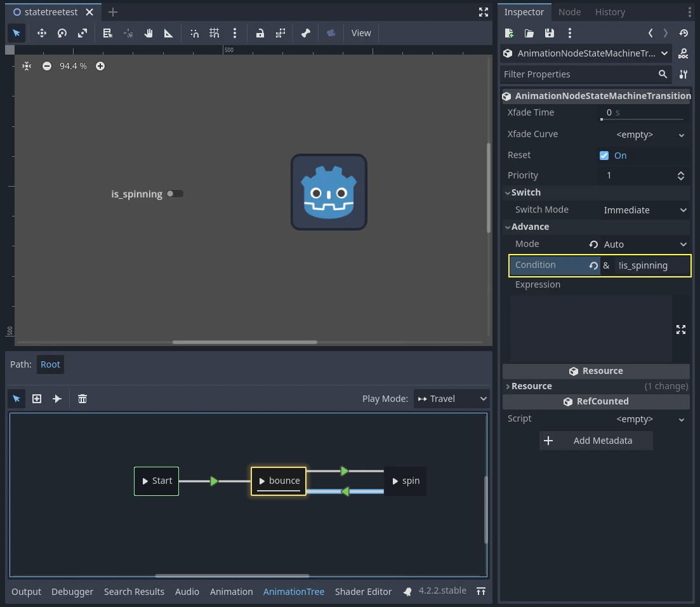The image size is (700, 607).
Task: Click the Xfade Time slider field
Action: [642, 113]
